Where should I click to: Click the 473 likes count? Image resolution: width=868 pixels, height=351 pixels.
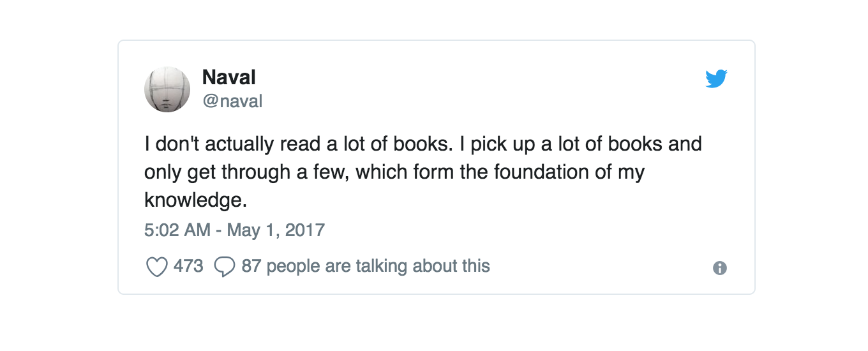pos(188,265)
